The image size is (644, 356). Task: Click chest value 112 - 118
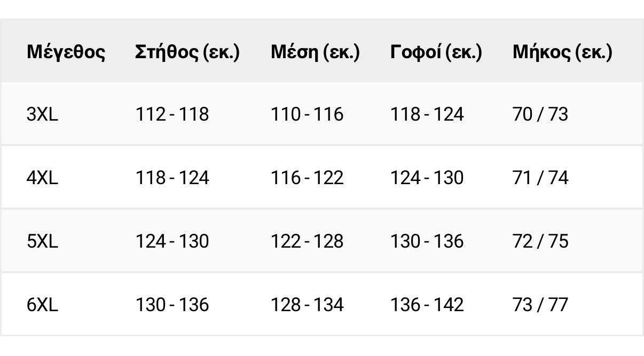click(172, 114)
